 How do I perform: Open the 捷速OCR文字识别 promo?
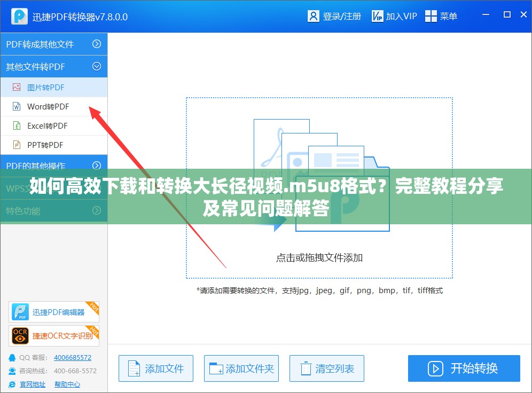point(20,335)
